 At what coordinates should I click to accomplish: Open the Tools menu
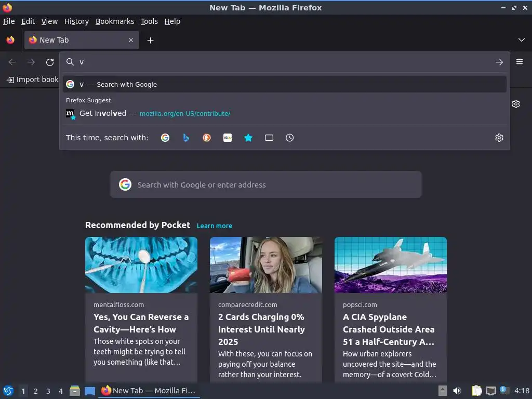(149, 21)
